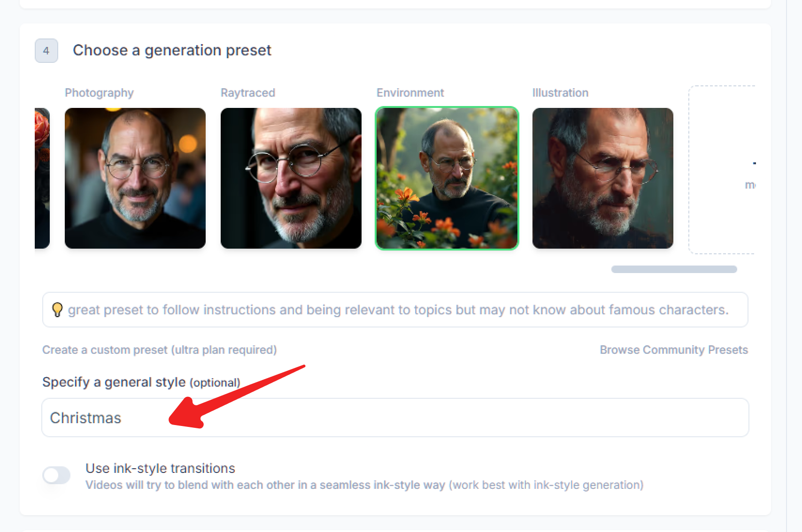Screen dimensions: 802x532
Task: Click the partially visible leftmost preset image
Action: tap(42, 178)
